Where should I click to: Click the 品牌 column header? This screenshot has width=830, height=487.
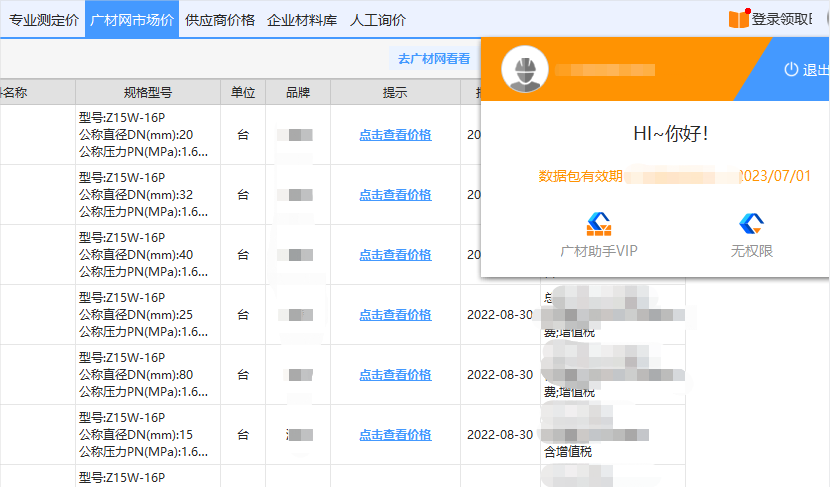point(298,93)
